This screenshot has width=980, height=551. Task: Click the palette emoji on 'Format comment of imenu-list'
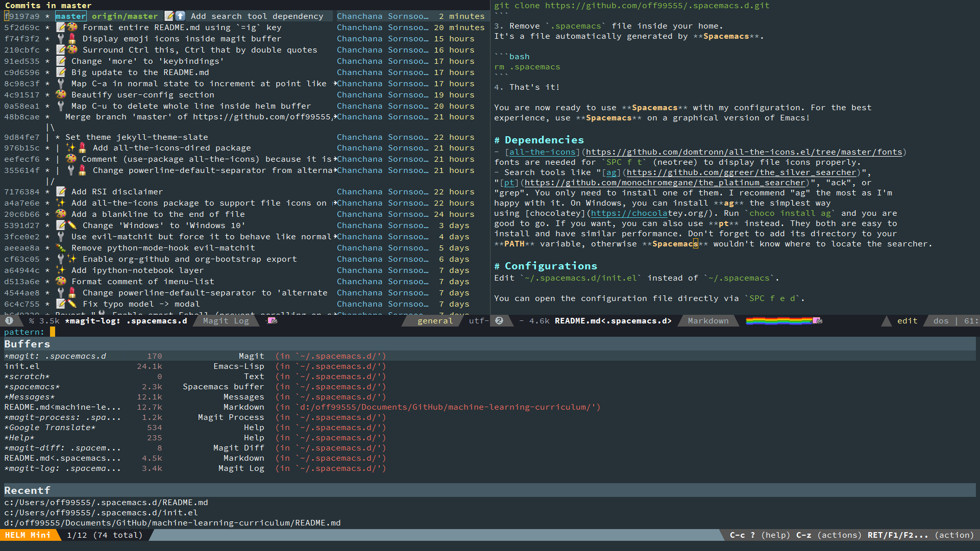[x=61, y=282]
